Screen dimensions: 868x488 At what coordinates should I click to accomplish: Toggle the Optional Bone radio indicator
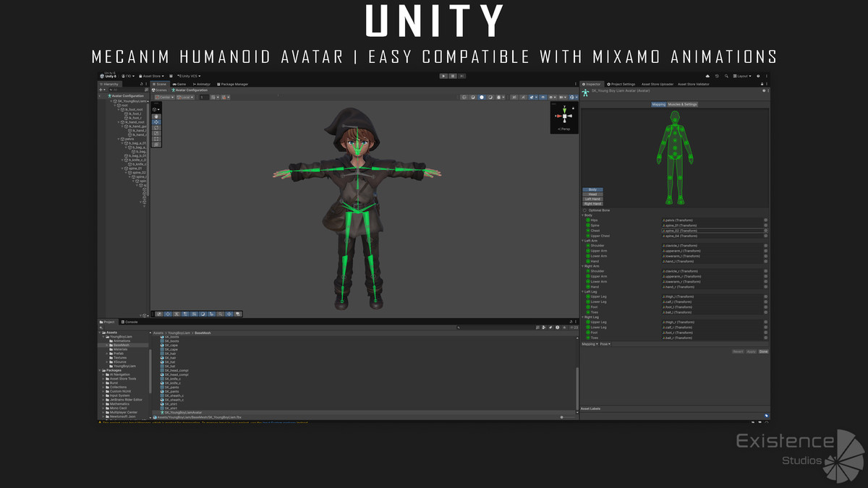click(584, 210)
